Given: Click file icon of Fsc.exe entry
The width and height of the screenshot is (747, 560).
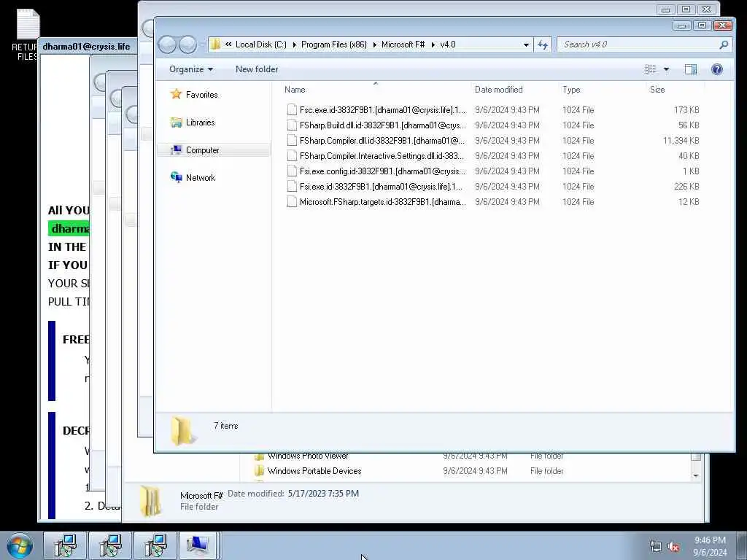Looking at the screenshot, I should 292,110.
